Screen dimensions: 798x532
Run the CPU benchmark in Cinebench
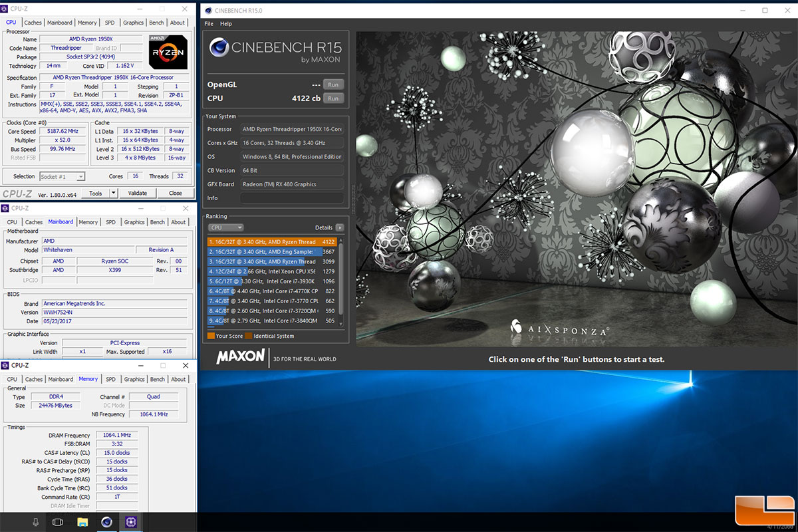333,98
